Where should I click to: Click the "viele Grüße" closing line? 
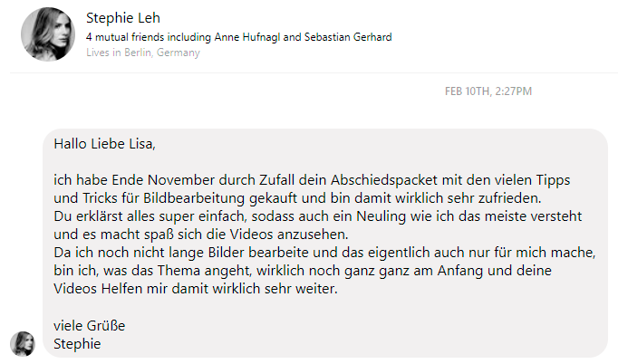coord(89,326)
